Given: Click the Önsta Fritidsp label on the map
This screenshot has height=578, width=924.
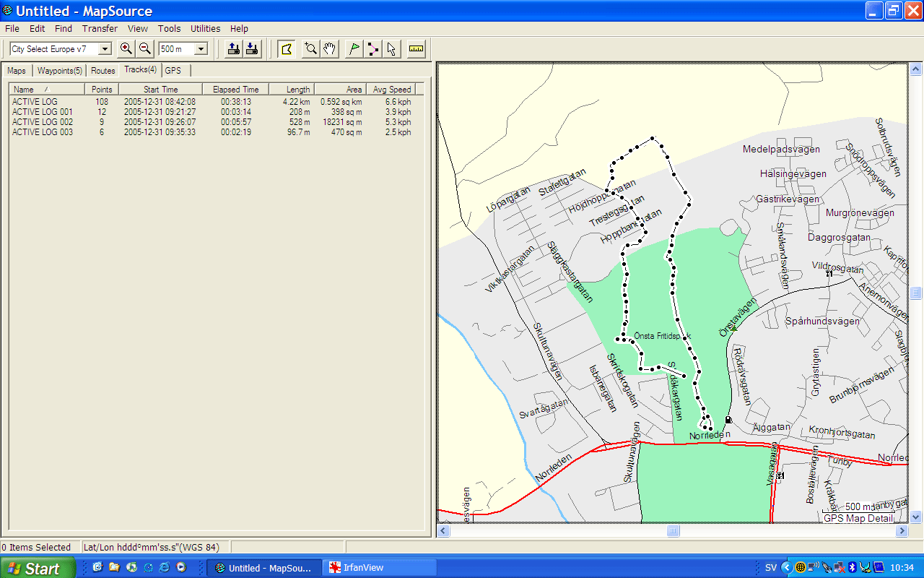Looking at the screenshot, I should (661, 336).
